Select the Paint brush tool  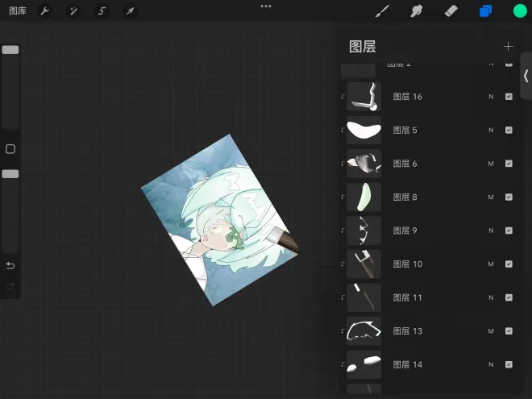click(384, 11)
